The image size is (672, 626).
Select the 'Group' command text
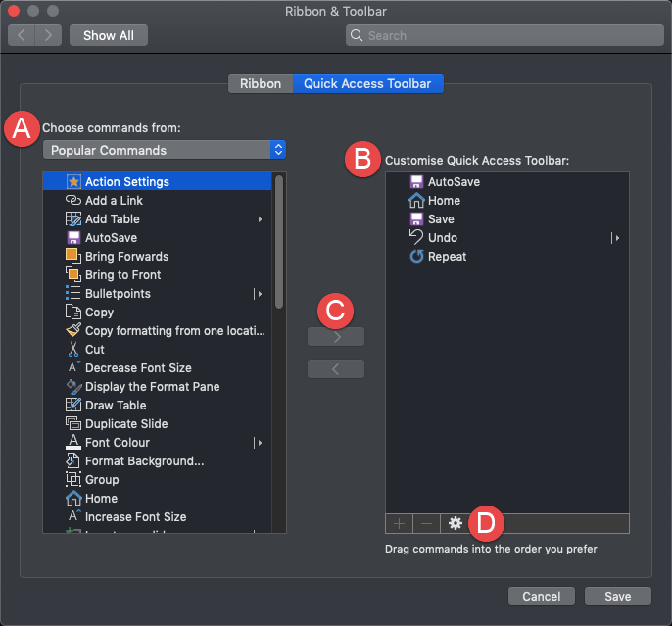click(102, 479)
